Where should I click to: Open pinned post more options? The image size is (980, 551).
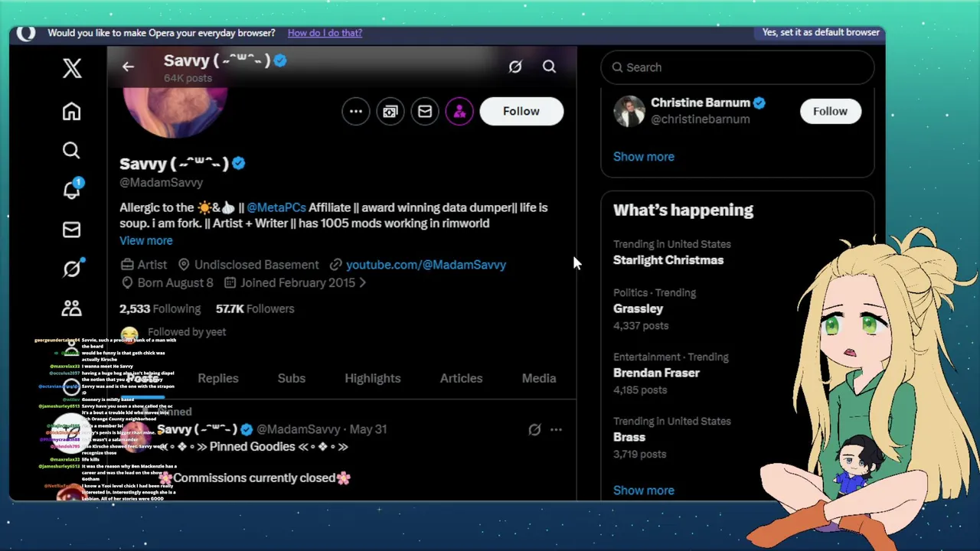[x=556, y=430]
